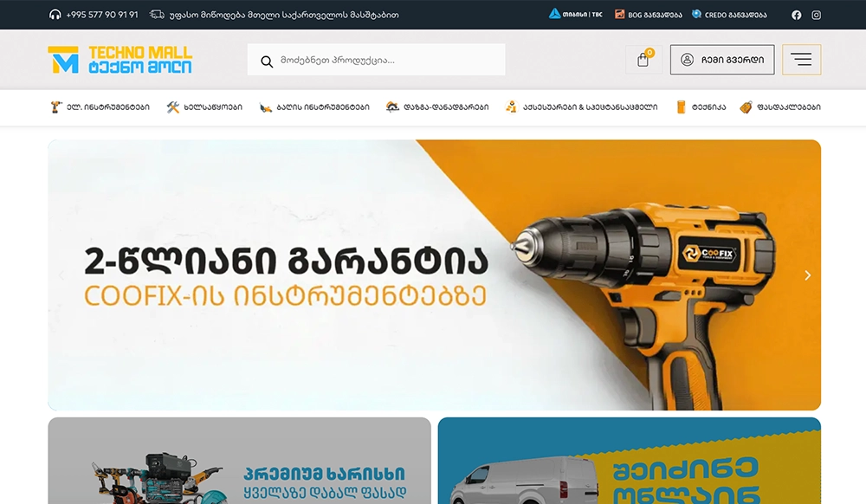Click the headphones support icon
The image size is (866, 504).
55,15
